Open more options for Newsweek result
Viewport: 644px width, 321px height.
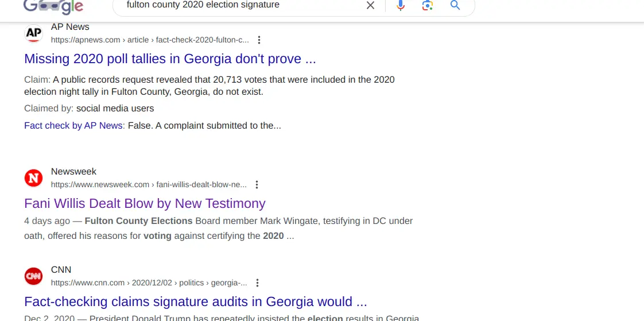point(257,185)
